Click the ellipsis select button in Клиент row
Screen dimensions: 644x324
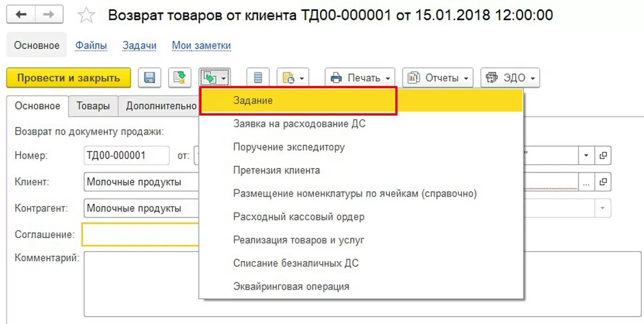pyautogui.click(x=586, y=182)
